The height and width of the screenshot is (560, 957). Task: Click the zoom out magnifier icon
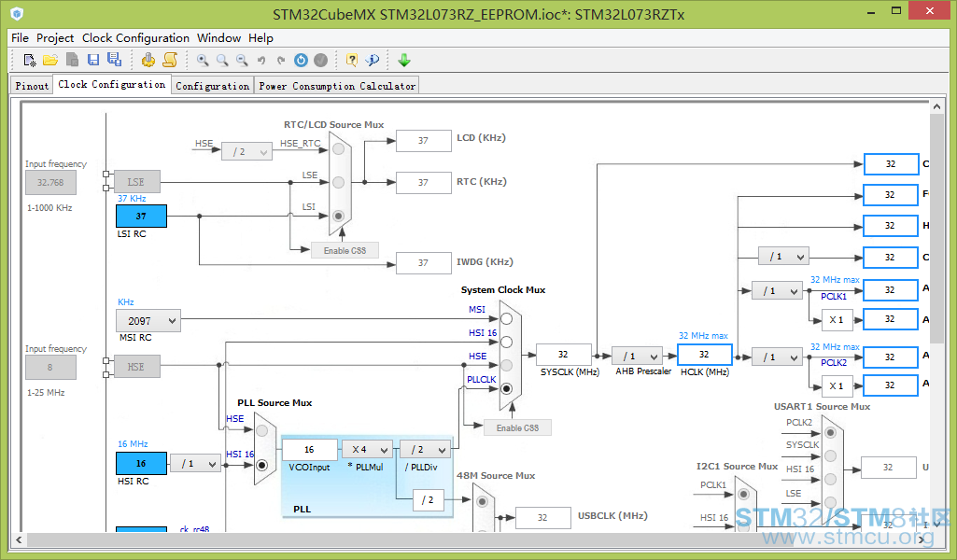tap(243, 60)
